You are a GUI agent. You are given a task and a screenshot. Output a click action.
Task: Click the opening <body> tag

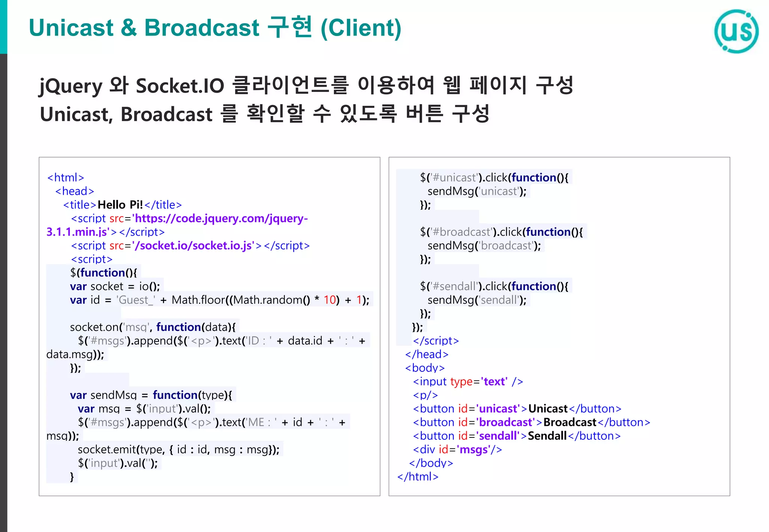(x=425, y=368)
